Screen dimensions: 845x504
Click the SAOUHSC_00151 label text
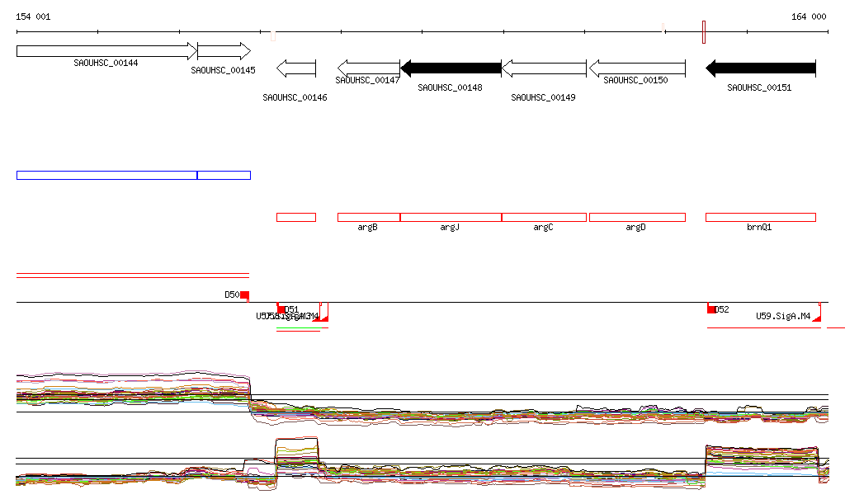click(x=759, y=87)
